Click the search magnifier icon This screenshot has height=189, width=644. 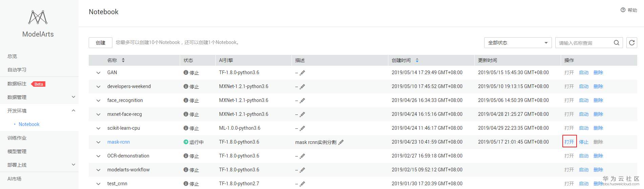pyautogui.click(x=616, y=43)
